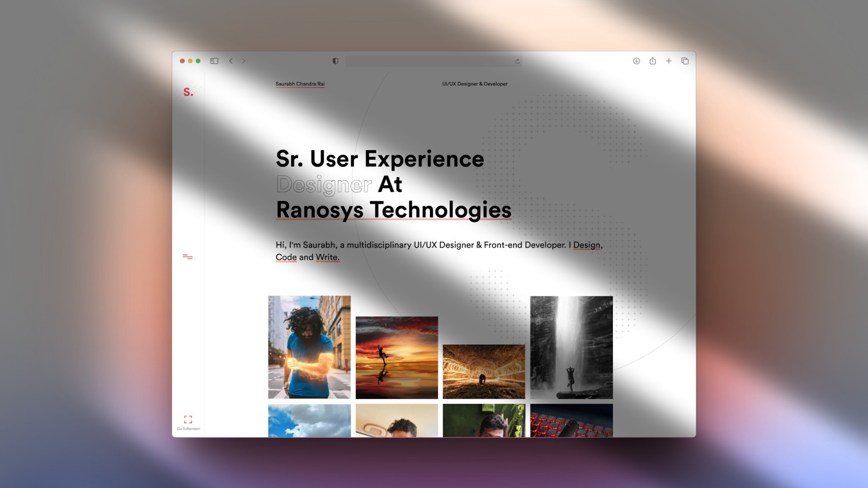Open the downloads icon
Image resolution: width=868 pixels, height=488 pixels.
point(637,61)
